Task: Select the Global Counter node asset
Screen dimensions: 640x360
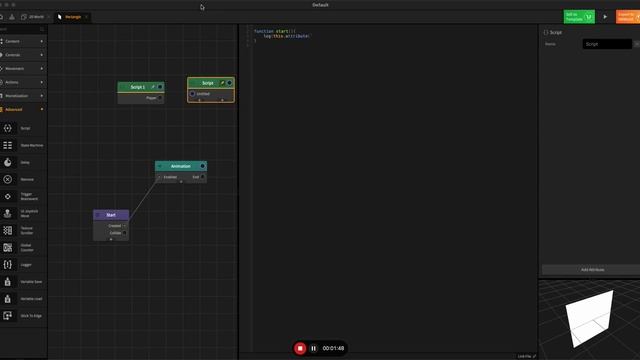Action: click(x=23, y=248)
